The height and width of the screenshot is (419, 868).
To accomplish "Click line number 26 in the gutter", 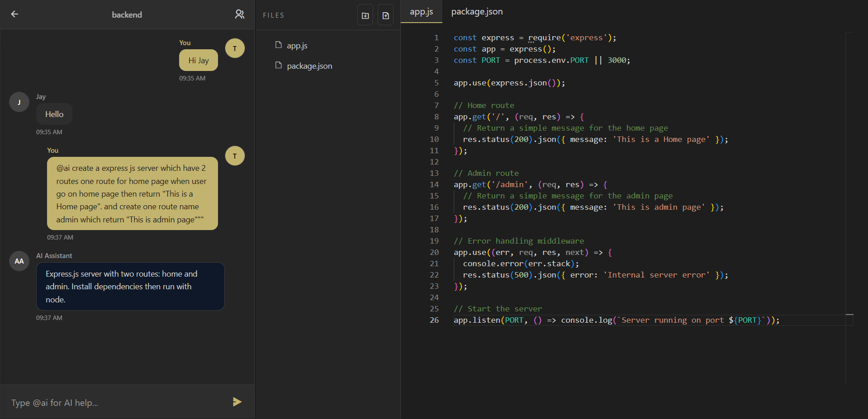I will [434, 320].
